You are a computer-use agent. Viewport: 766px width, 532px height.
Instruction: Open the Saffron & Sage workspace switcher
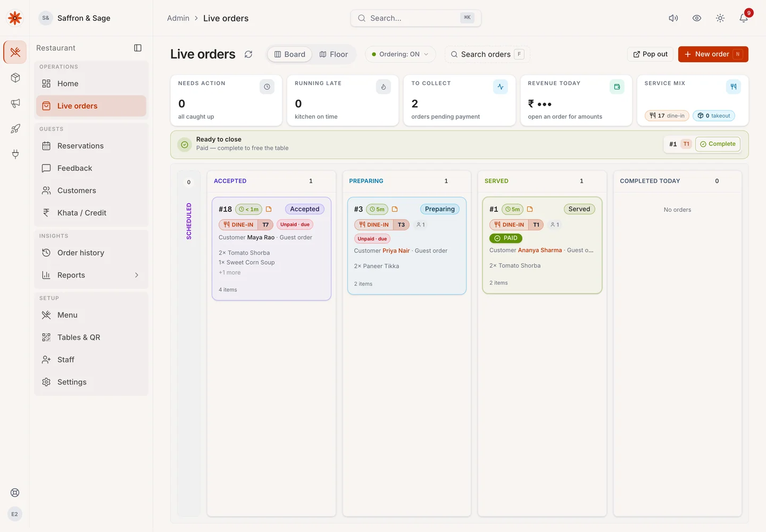coord(76,18)
